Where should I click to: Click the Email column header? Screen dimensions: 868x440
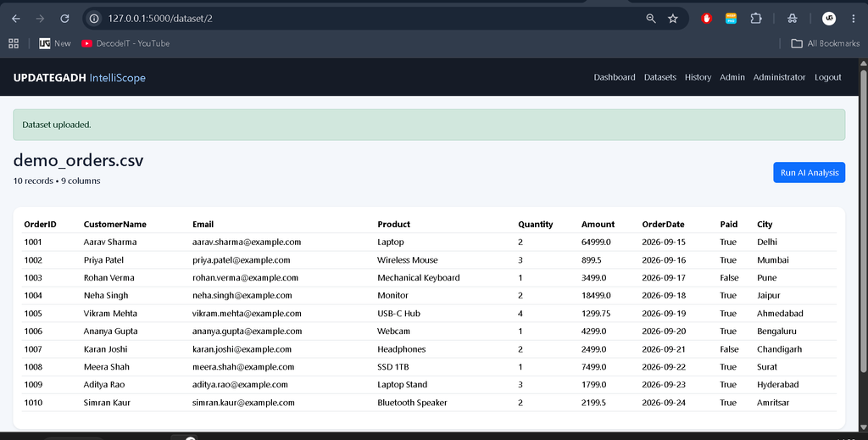[x=203, y=224]
